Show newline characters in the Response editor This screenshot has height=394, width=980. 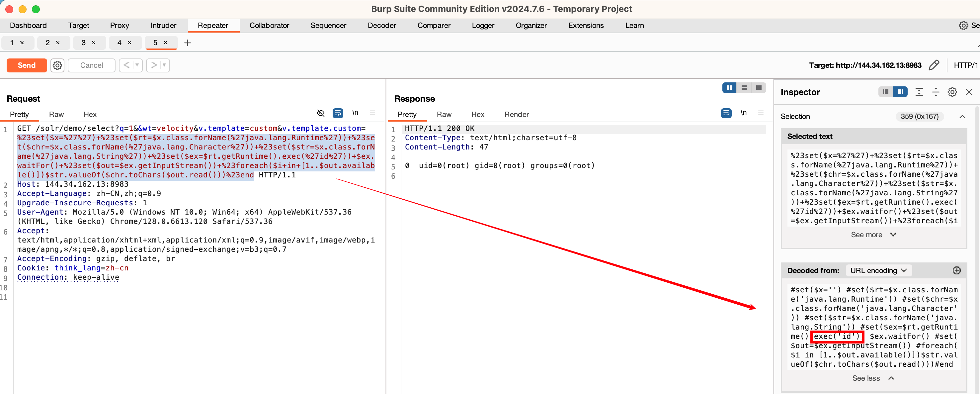point(744,113)
